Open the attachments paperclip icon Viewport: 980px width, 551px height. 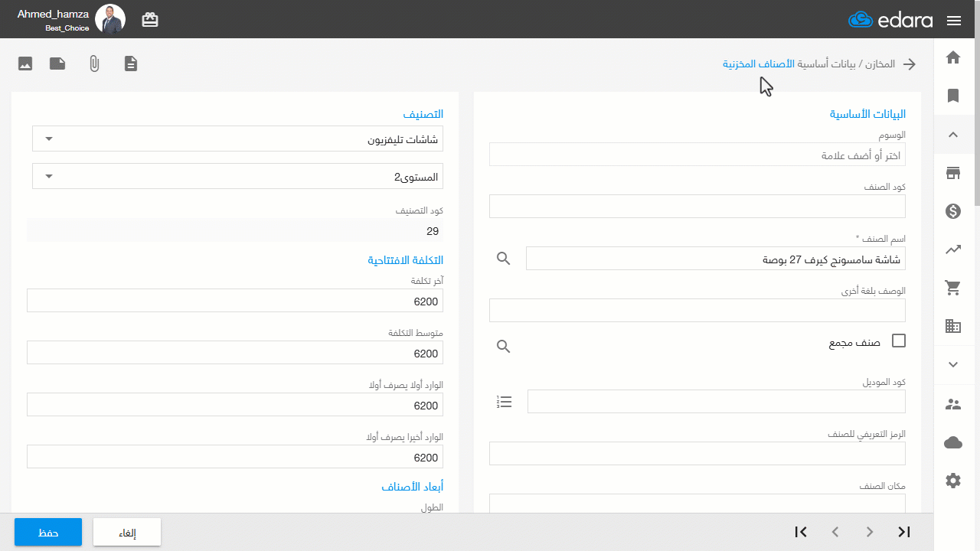(94, 64)
